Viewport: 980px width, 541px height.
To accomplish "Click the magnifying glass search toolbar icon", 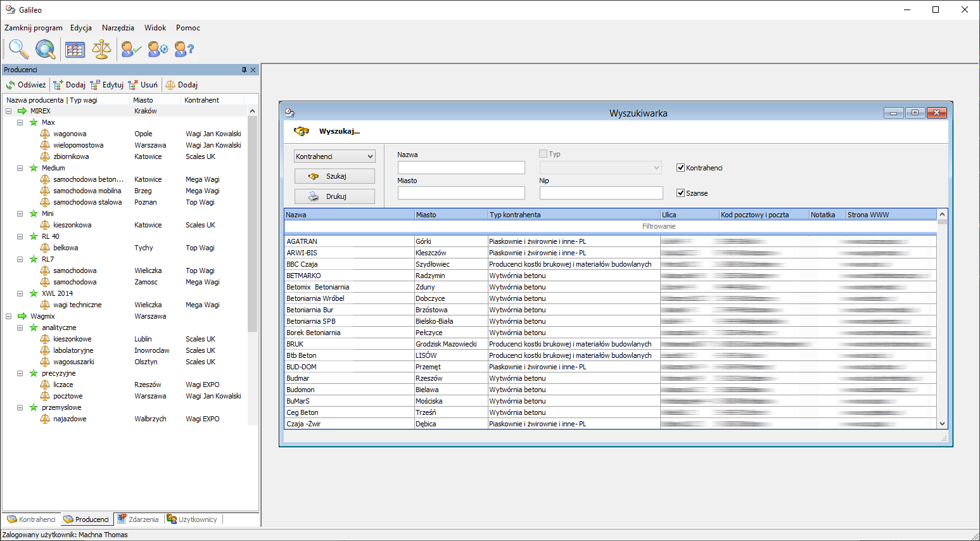I will point(18,49).
